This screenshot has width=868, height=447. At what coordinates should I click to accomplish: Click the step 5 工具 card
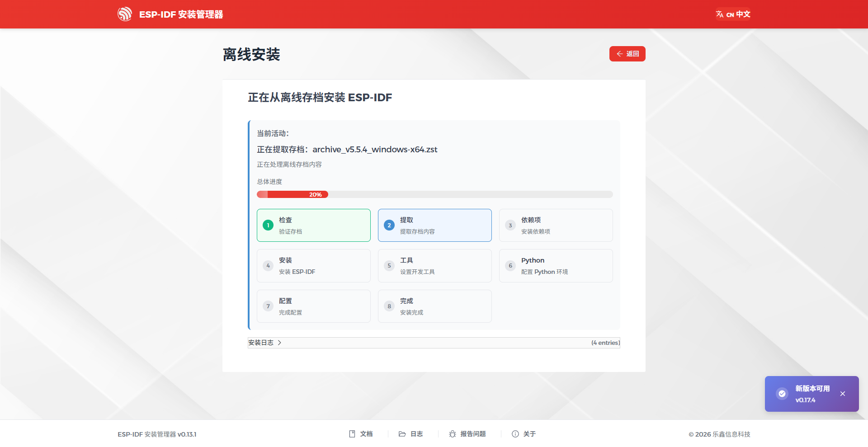(x=435, y=266)
